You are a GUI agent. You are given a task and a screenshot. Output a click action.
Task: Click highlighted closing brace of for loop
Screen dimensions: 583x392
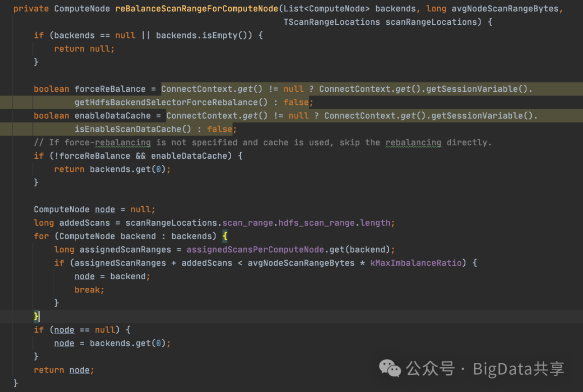[x=36, y=316]
